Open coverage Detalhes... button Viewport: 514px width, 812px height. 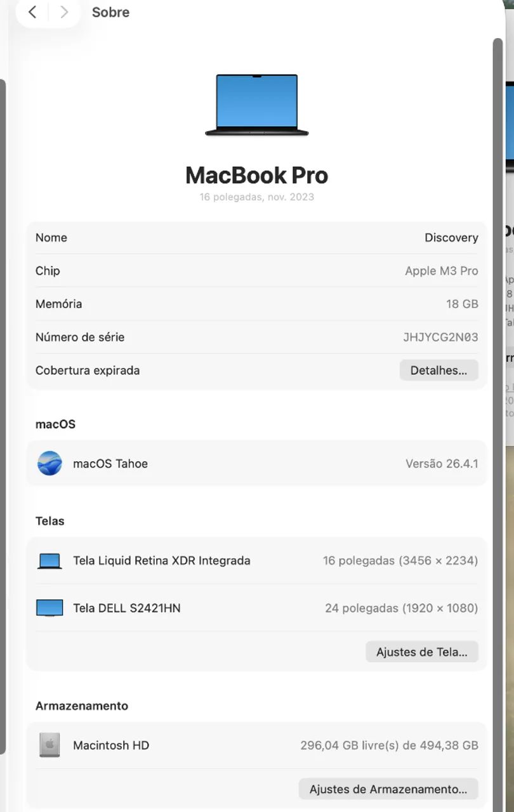(438, 370)
